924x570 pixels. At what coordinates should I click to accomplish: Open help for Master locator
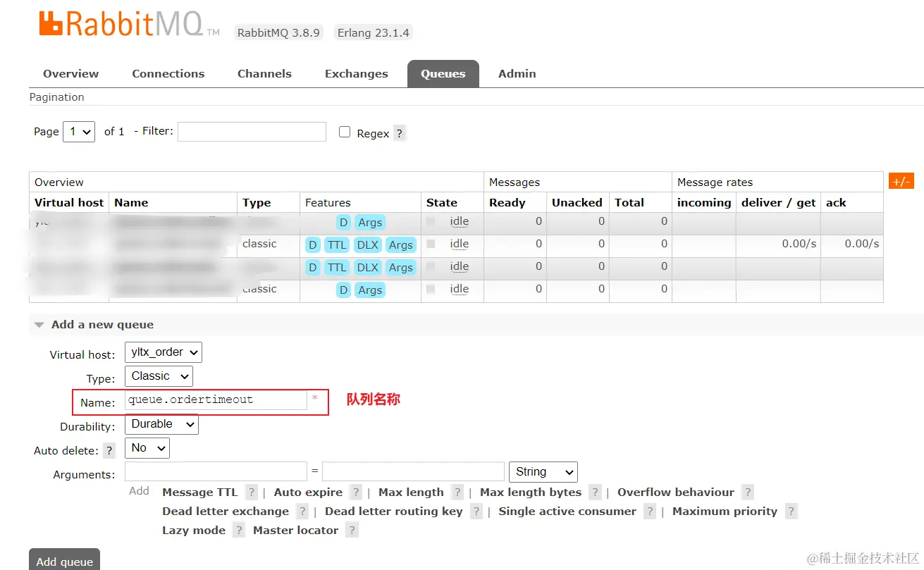352,531
